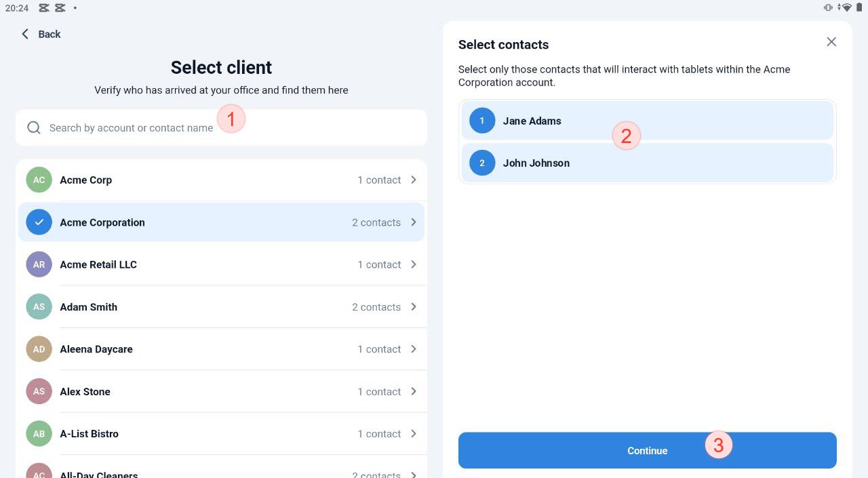
Task: Click the search magnifier icon
Action: 34,127
